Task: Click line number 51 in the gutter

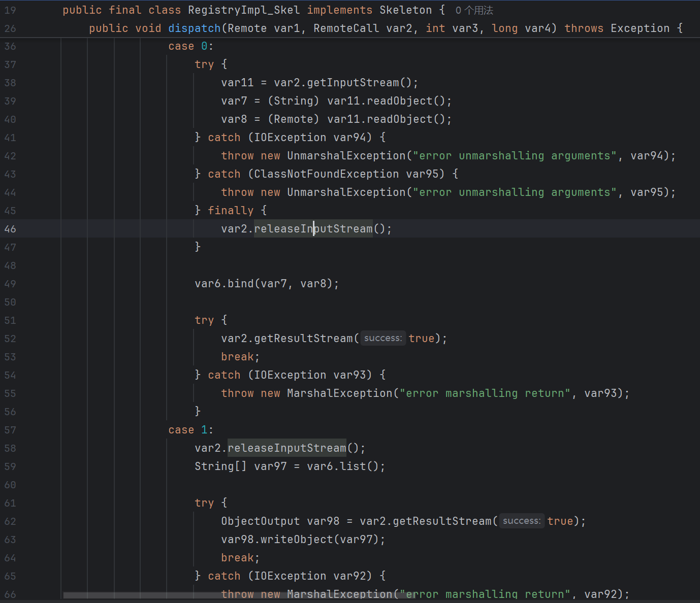Action: pos(10,320)
